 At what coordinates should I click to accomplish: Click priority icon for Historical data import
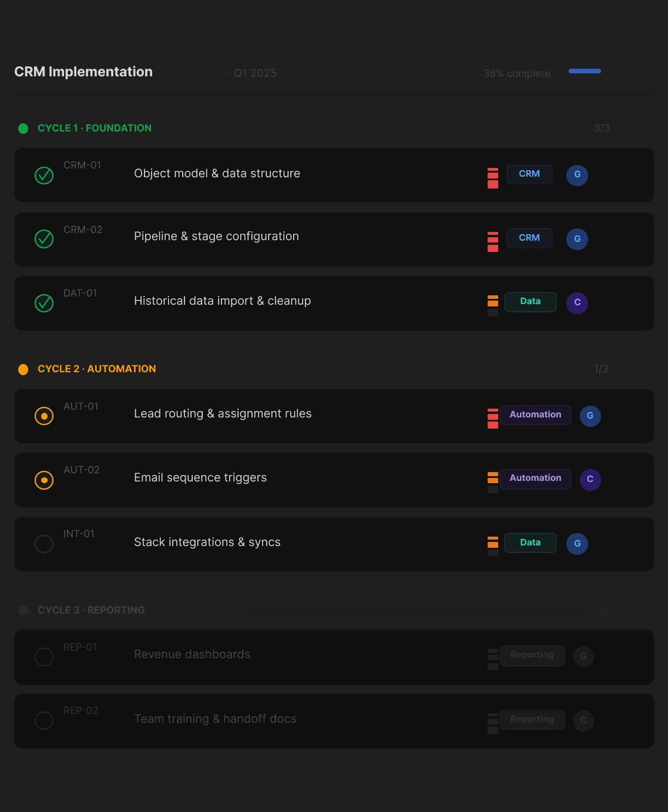coord(493,305)
